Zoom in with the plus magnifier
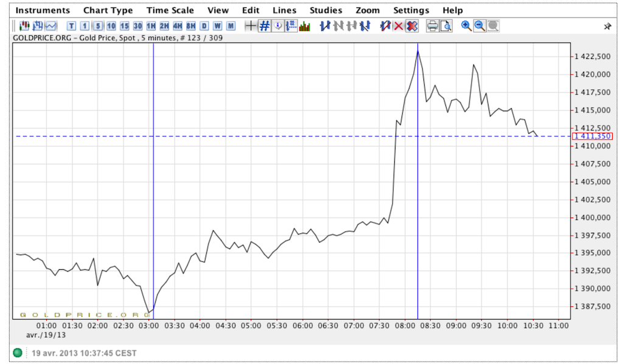This screenshot has height=364, width=623. pos(467,26)
